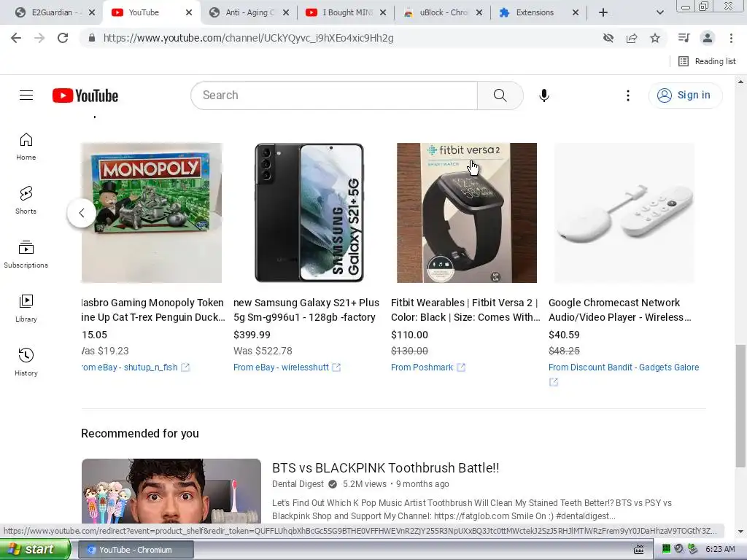The height and width of the screenshot is (560, 747).
Task: Click external link icon after wirelesshutt
Action: 336,367
